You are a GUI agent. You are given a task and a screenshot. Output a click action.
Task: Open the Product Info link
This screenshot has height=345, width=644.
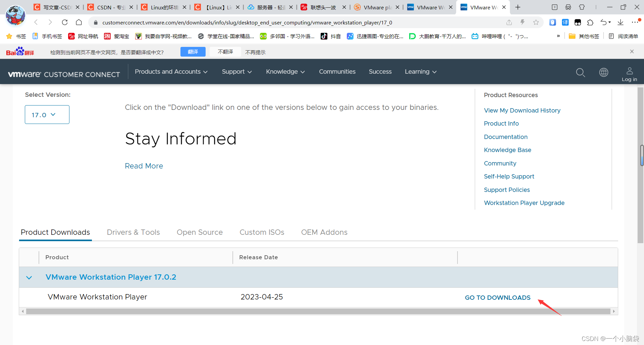[501, 124]
